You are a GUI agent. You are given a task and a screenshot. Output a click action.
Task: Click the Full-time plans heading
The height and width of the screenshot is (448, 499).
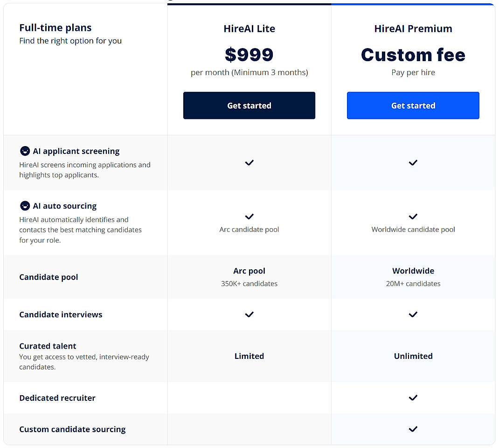click(x=55, y=28)
